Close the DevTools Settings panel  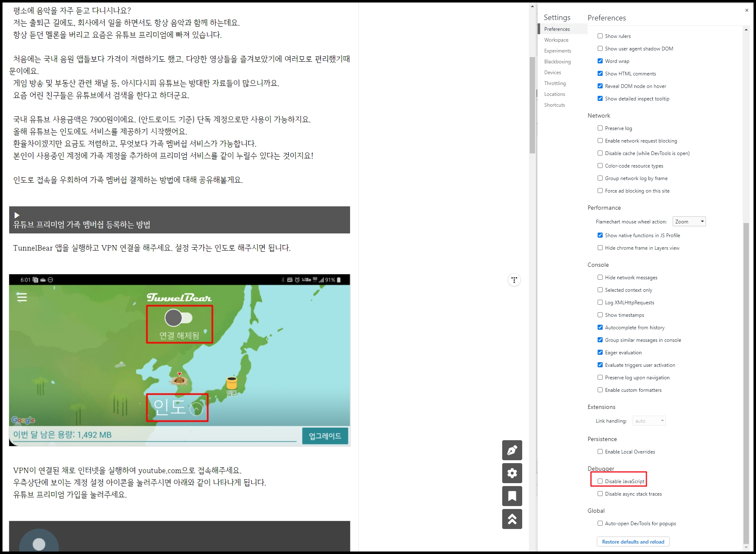(746, 10)
